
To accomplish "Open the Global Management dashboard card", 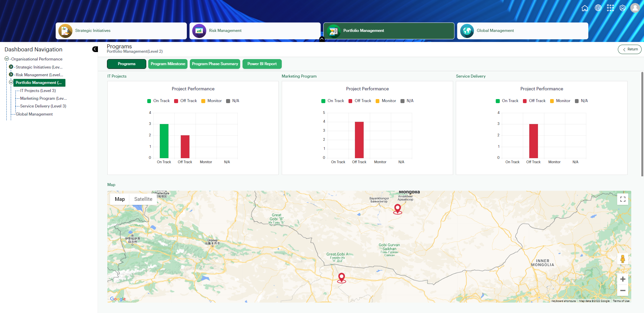I will point(523,31).
